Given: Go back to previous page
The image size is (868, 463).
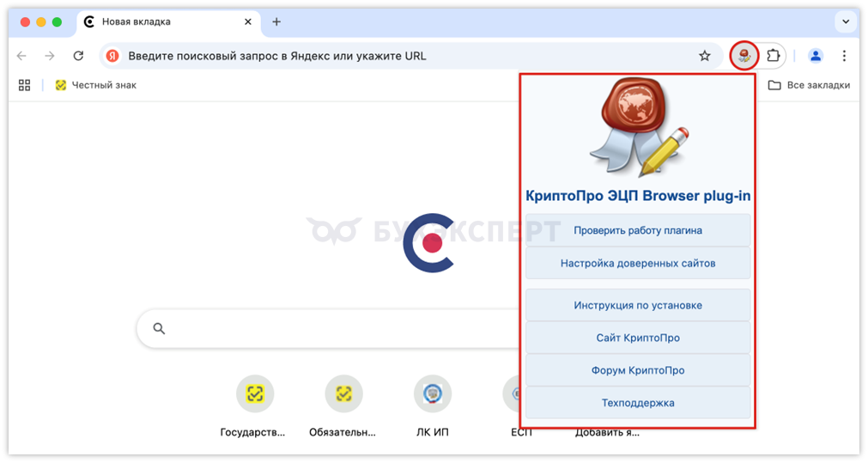Looking at the screenshot, I should click(21, 55).
